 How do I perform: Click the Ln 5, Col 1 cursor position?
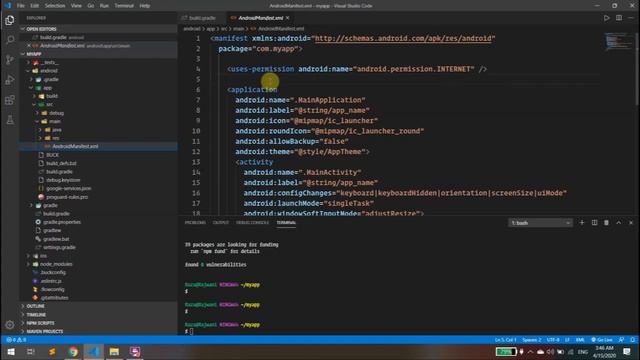(x=505, y=340)
